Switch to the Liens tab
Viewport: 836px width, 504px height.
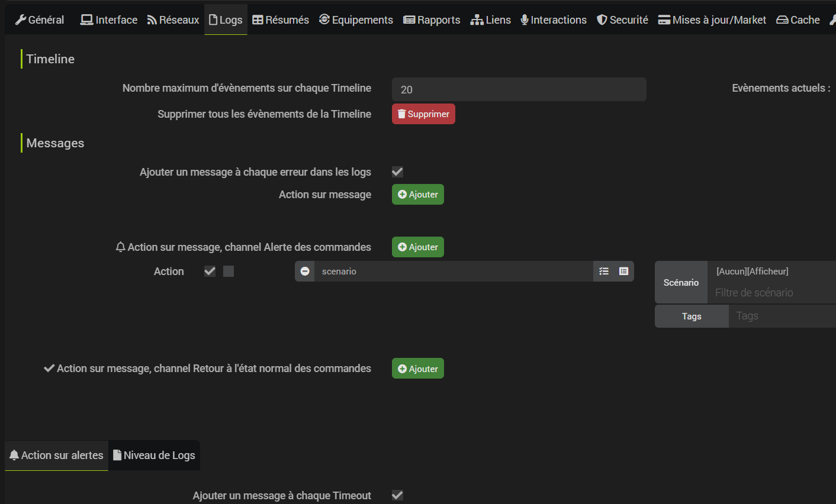click(491, 20)
